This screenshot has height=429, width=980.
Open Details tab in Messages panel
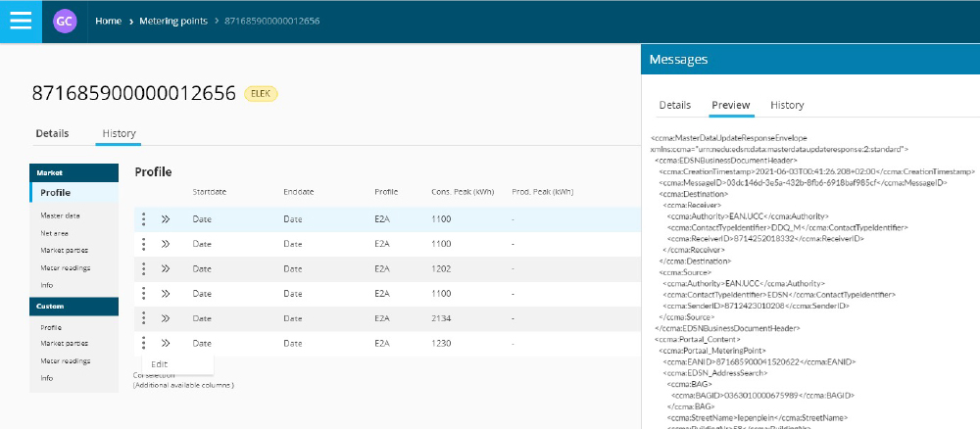point(675,105)
